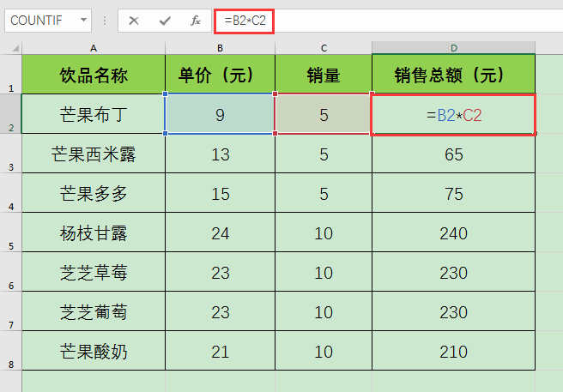Click the header cell 销售总额（元）
563x392 pixels.
point(454,75)
